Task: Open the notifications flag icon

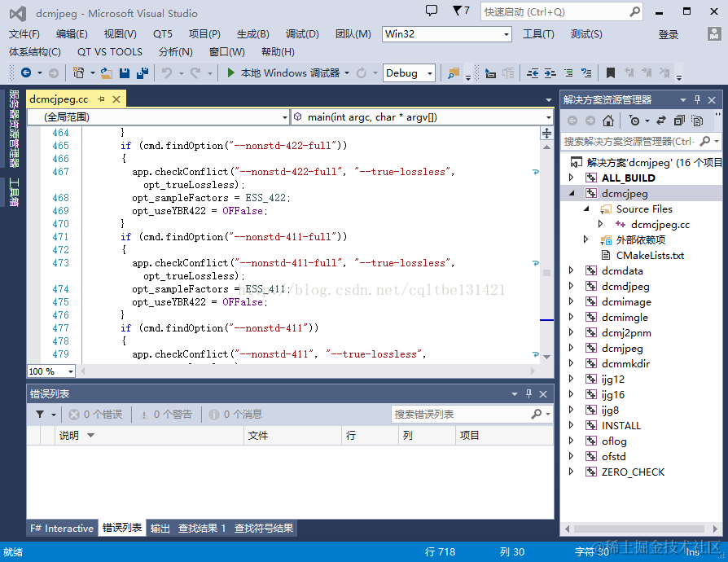Action: click(x=461, y=11)
